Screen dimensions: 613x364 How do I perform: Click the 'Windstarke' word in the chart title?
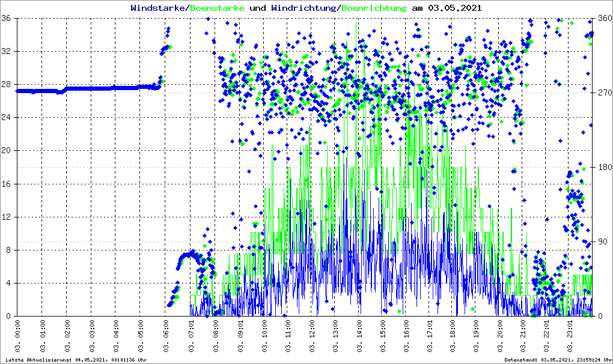pyautogui.click(x=157, y=8)
